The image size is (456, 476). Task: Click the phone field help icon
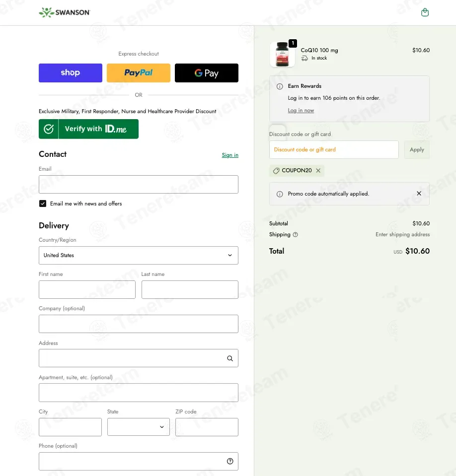coord(230,462)
